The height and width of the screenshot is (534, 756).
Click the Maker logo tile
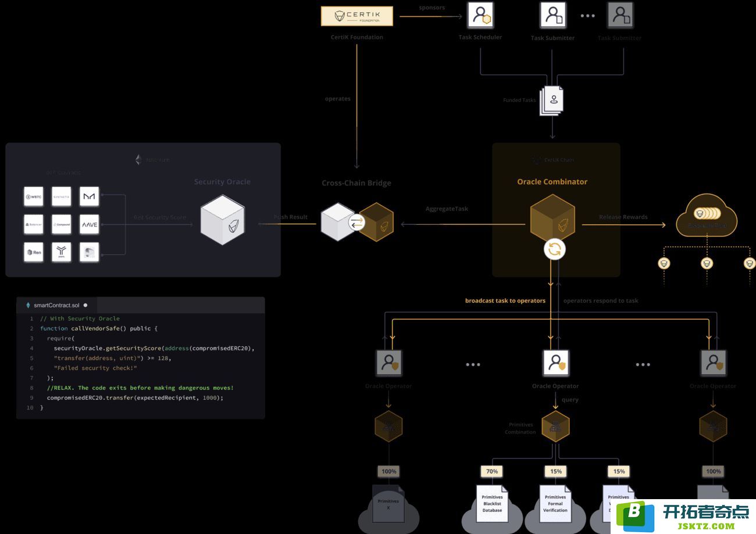point(90,196)
